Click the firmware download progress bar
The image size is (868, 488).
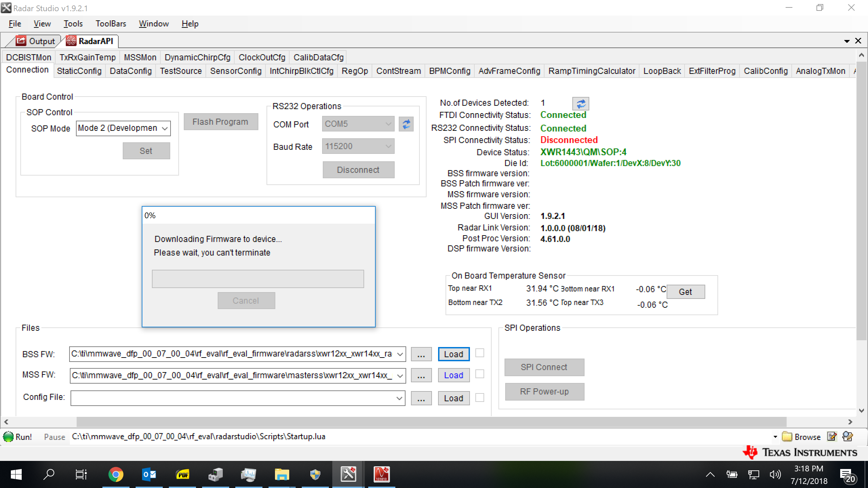pyautogui.click(x=258, y=279)
